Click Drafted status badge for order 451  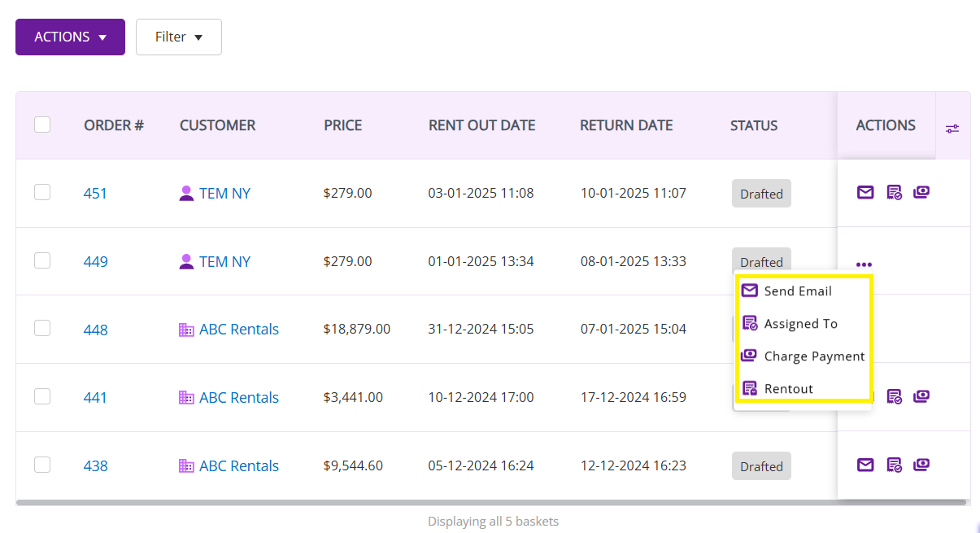[761, 194]
